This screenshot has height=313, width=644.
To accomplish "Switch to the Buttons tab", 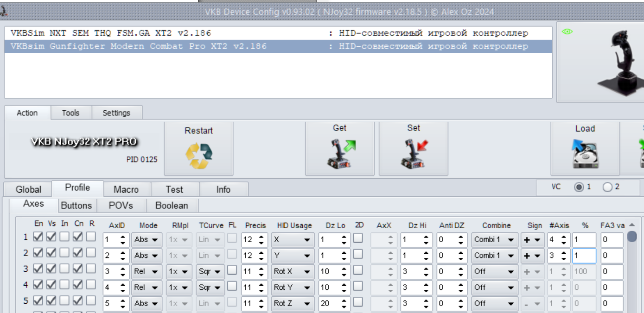I will pos(77,206).
